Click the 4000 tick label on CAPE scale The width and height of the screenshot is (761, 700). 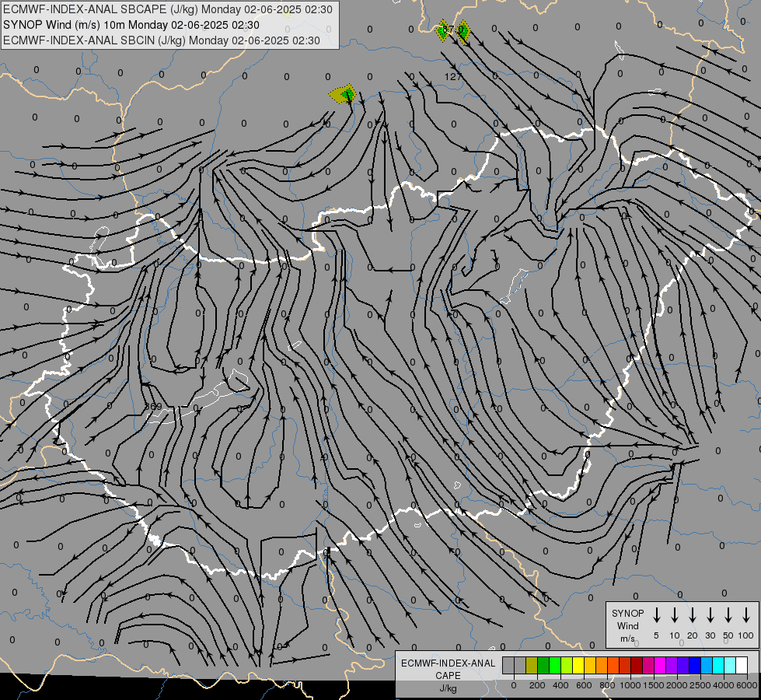click(x=724, y=685)
